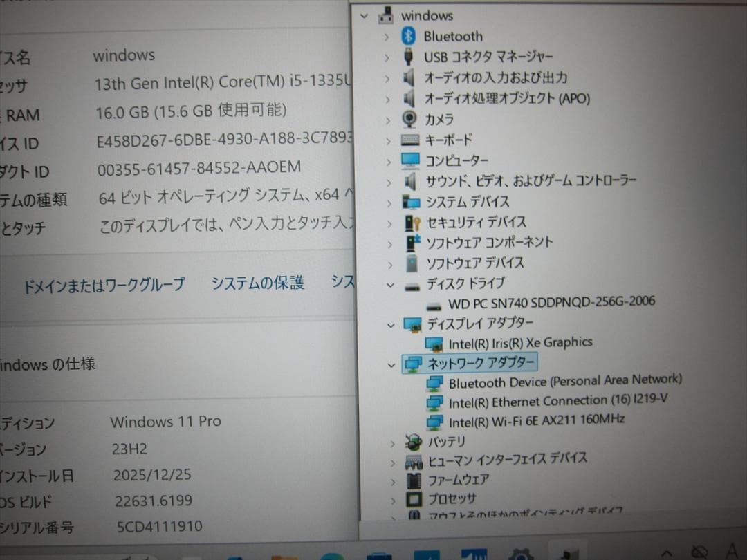Select Intel(R) Ethernet Connection (16) I219-V
This screenshot has height=560, width=747.
(x=558, y=401)
